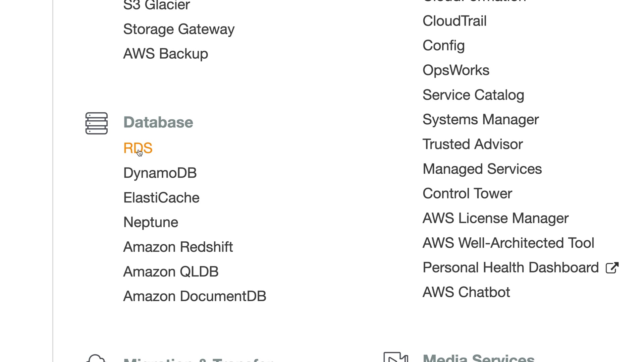644x362 pixels.
Task: Click the external link icon beside Personal Health Dashboard
Action: click(x=612, y=268)
